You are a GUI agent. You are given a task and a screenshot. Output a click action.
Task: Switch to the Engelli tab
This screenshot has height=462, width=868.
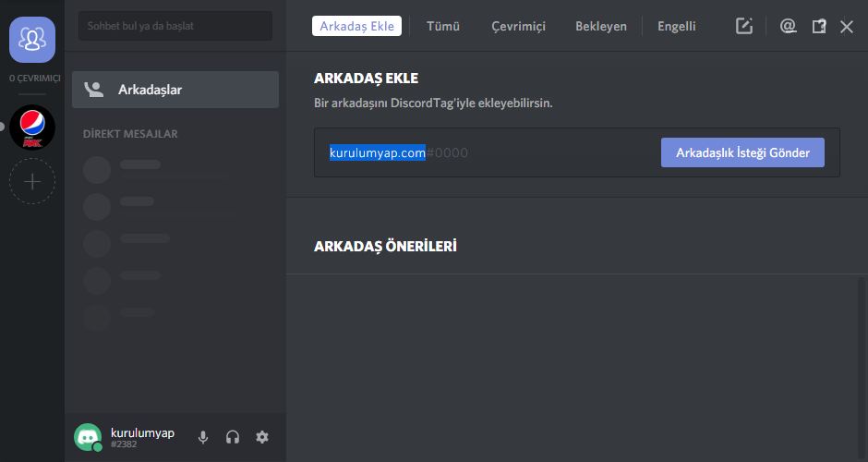(x=677, y=26)
